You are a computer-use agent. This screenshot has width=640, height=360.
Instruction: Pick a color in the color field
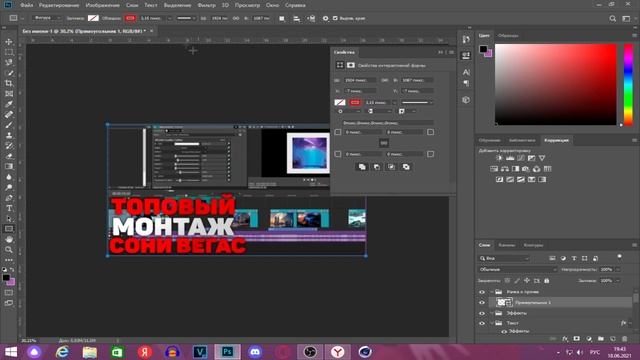pos(556,84)
